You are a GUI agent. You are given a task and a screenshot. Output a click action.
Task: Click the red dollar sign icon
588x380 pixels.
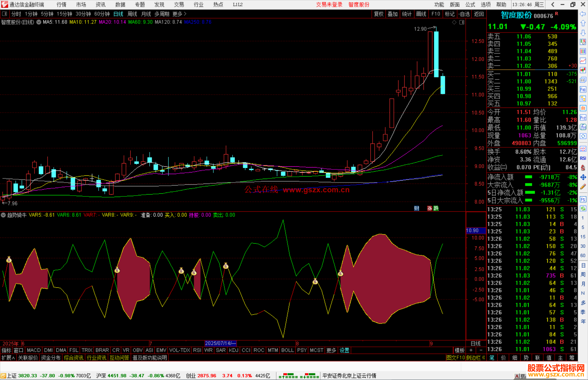[583, 168]
